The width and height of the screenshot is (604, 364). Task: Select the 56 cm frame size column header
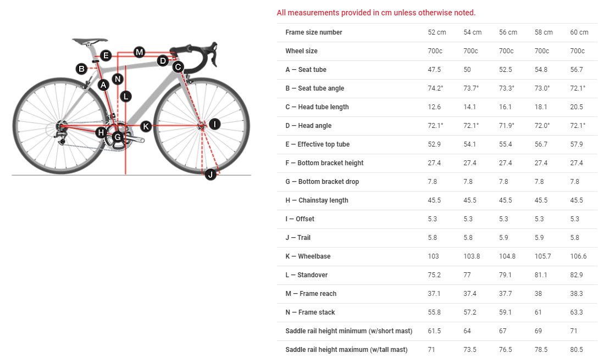508,32
